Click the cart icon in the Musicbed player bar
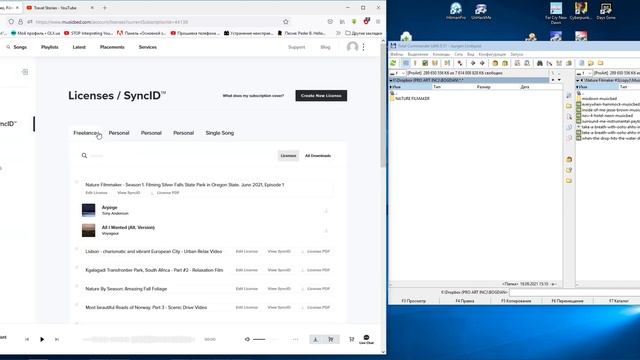This screenshot has width=640, height=360. (x=331, y=340)
